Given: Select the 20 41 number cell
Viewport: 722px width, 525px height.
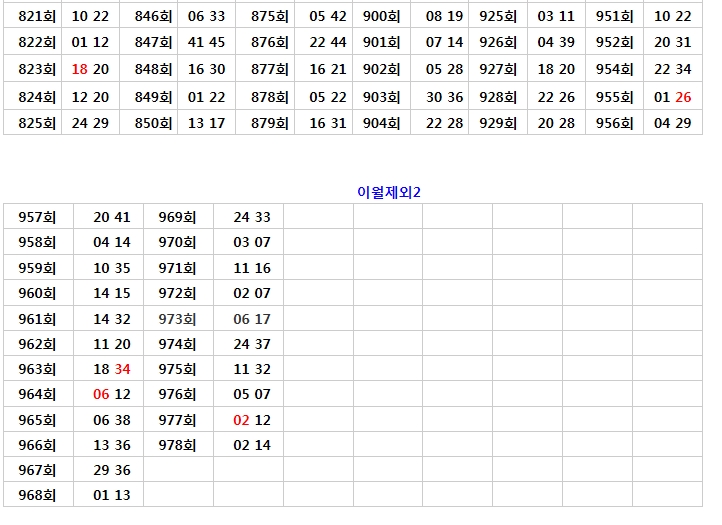Looking at the screenshot, I should [112, 217].
